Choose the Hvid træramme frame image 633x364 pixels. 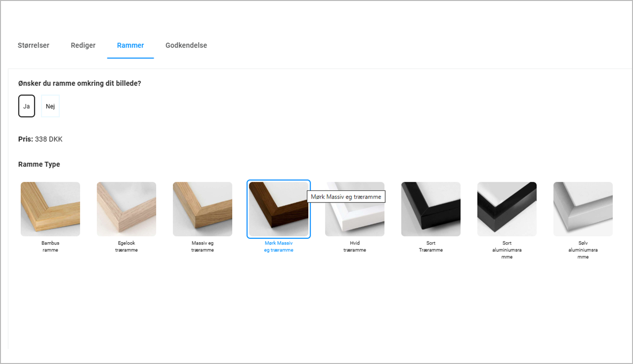coord(355,209)
